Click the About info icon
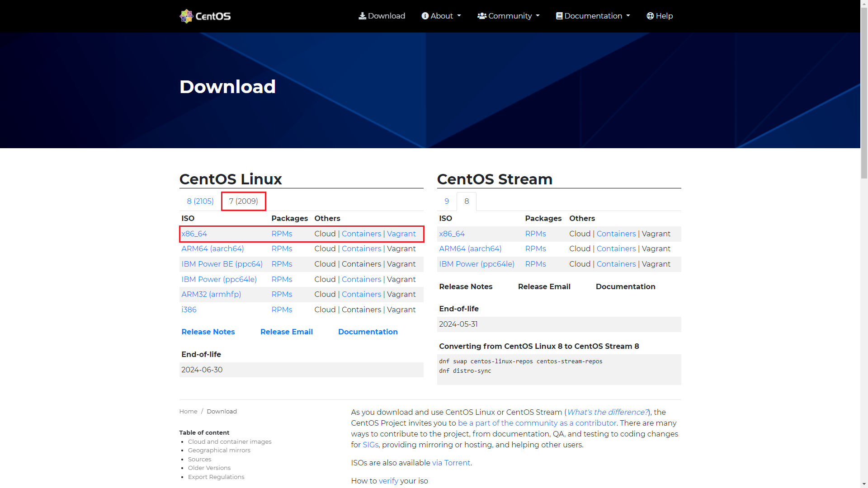 click(x=425, y=16)
